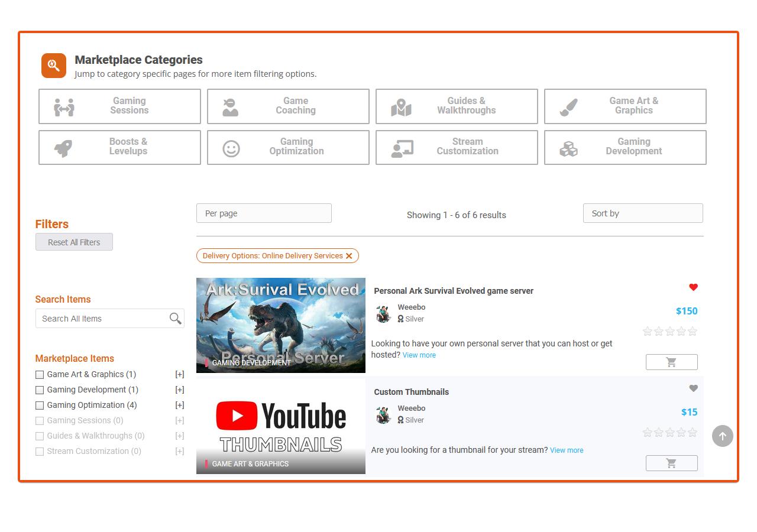Open the Sort by dropdown
Screen dimensions: 757x532
tap(643, 213)
